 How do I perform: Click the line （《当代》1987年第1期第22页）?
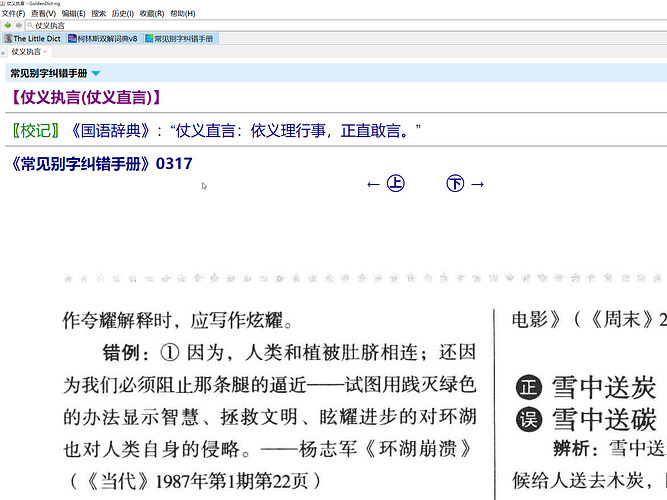pos(194,481)
